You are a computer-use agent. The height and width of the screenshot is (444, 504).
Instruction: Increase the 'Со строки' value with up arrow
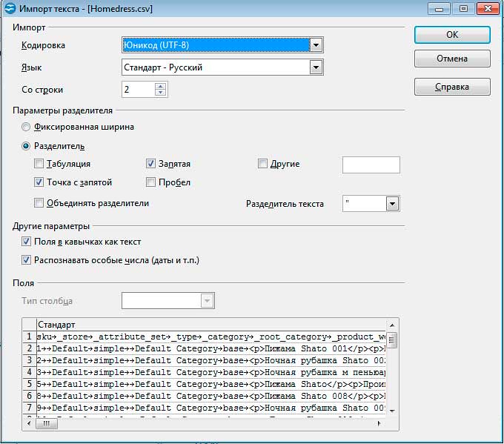point(161,86)
